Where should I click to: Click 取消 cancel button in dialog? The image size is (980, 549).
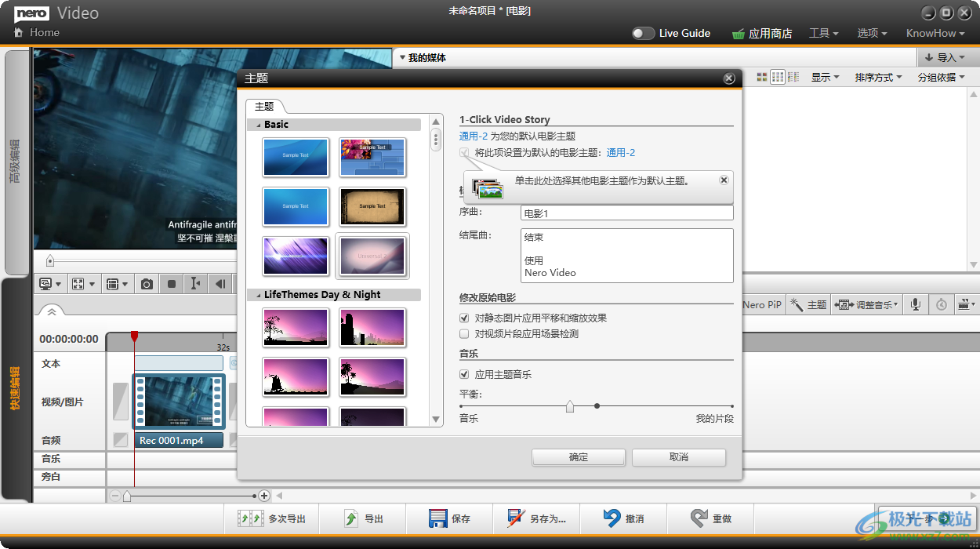(679, 457)
